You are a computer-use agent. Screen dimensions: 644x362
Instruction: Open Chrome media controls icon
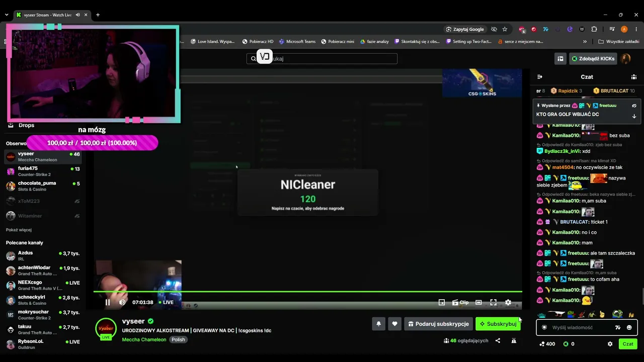pyautogui.click(x=612, y=29)
